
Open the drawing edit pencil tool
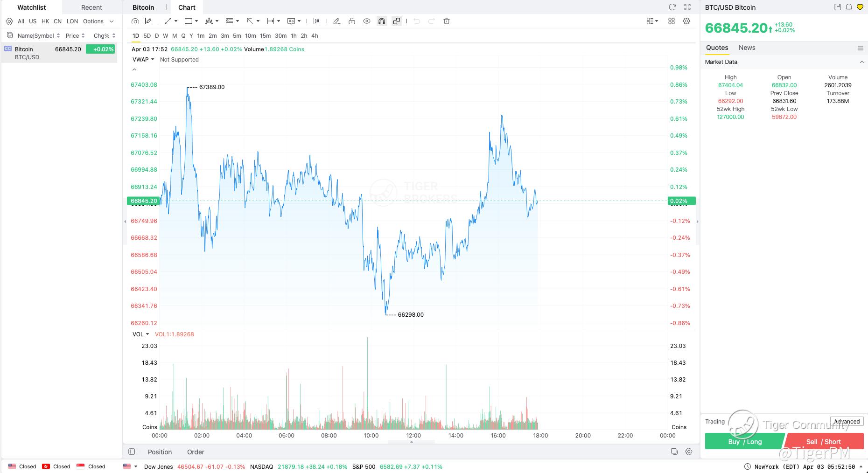[148, 21]
